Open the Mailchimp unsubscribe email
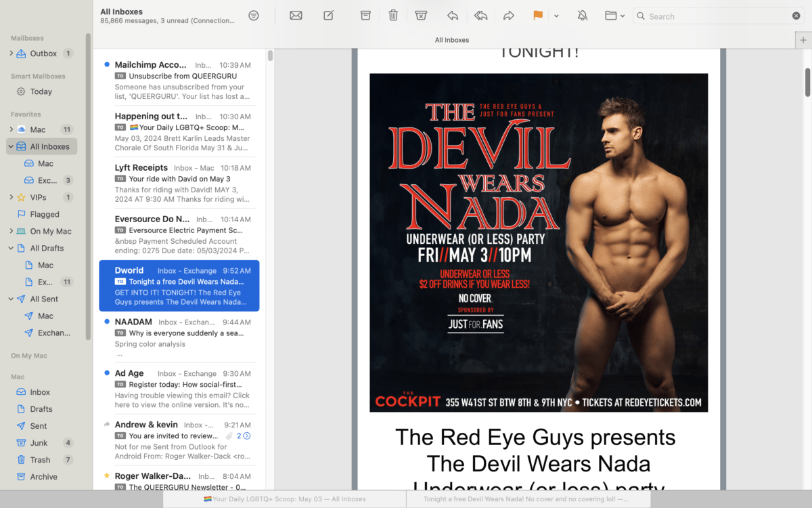Viewport: 812px width, 508px height. (179, 80)
